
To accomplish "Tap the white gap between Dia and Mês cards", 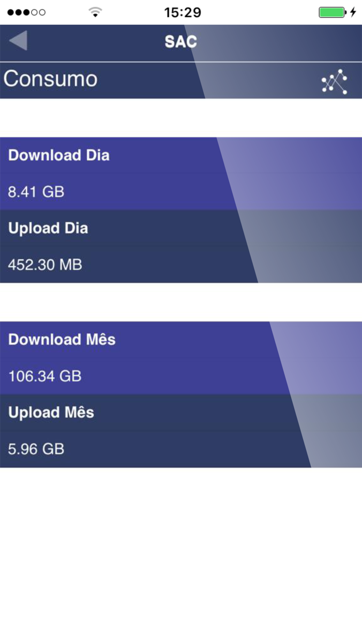I will (181, 302).
